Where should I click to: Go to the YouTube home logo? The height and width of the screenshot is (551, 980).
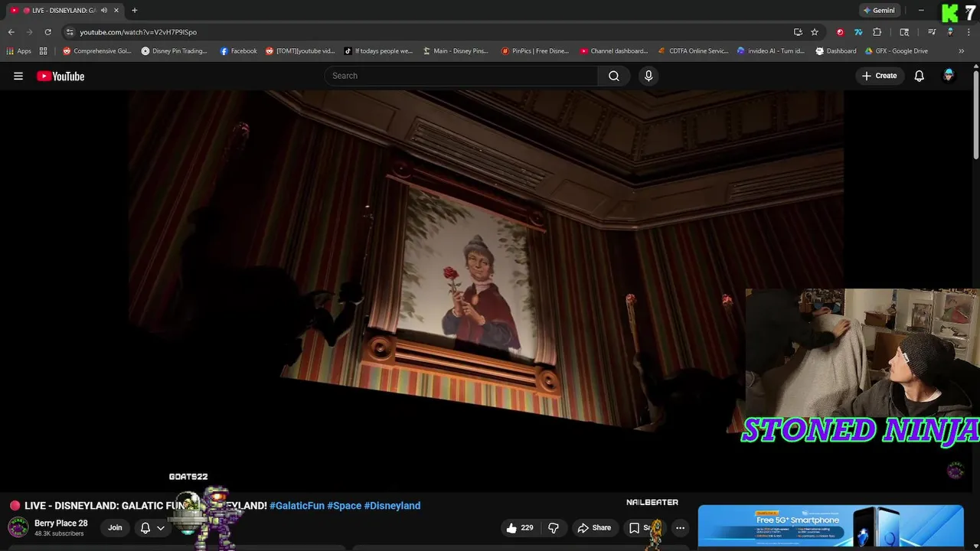pos(60,76)
